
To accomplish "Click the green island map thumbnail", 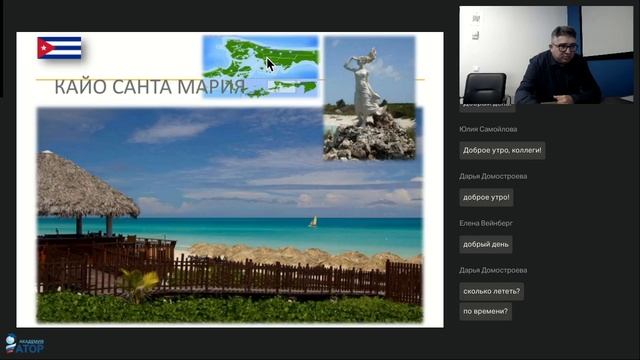I will pyautogui.click(x=260, y=67).
